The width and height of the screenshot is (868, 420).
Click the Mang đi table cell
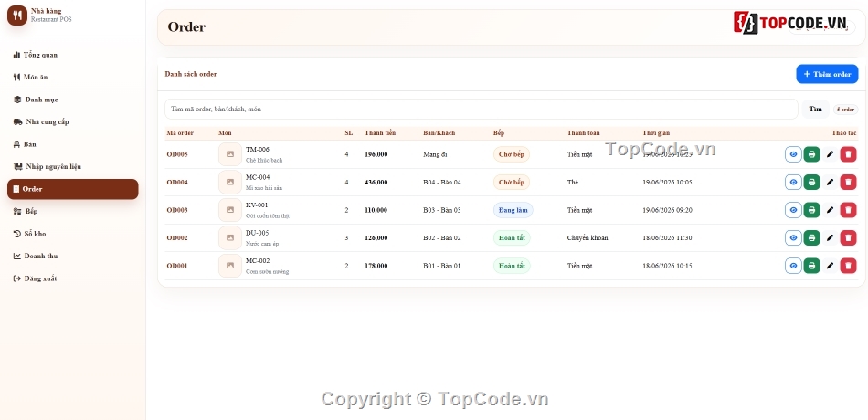click(435, 154)
